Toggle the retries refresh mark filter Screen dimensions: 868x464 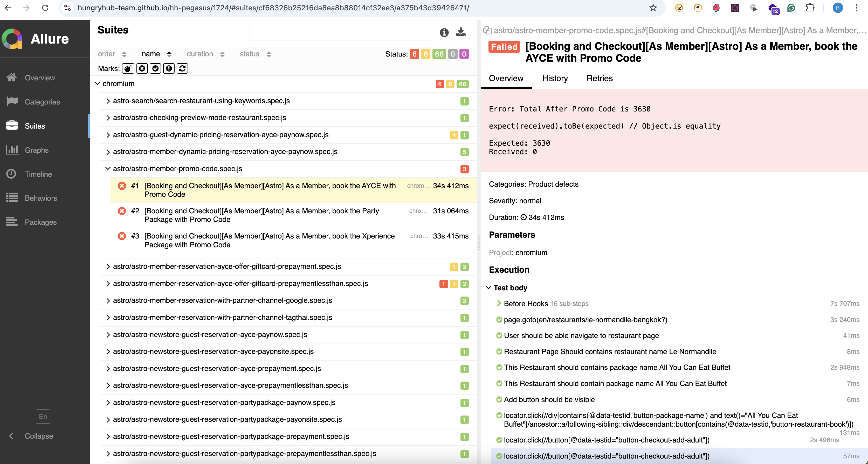click(182, 69)
